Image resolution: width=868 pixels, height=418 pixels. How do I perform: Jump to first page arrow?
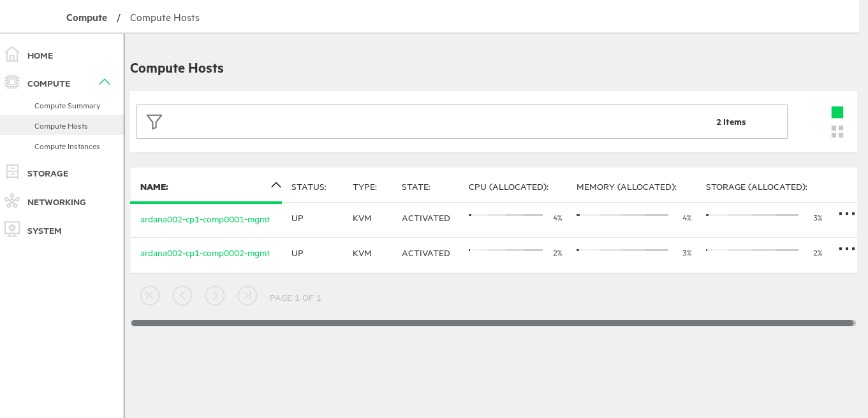[x=150, y=296]
